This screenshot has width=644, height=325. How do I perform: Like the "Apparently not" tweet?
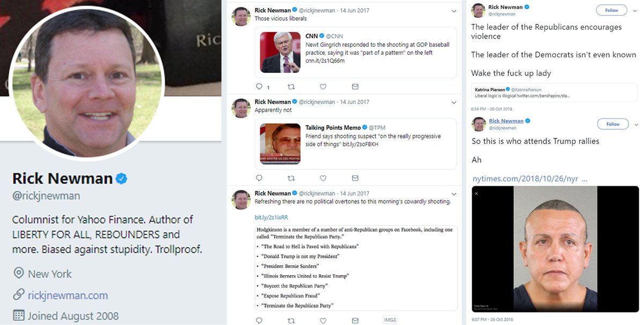[323, 178]
